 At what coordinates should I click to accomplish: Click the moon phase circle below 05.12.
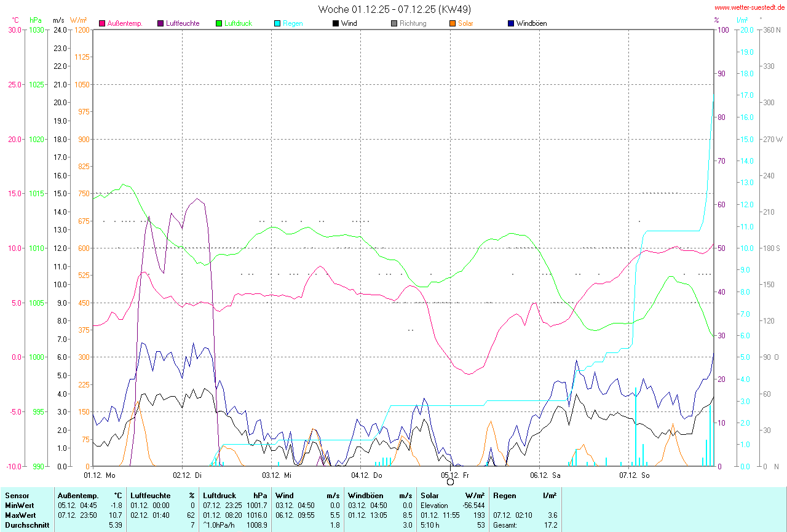coord(450,482)
